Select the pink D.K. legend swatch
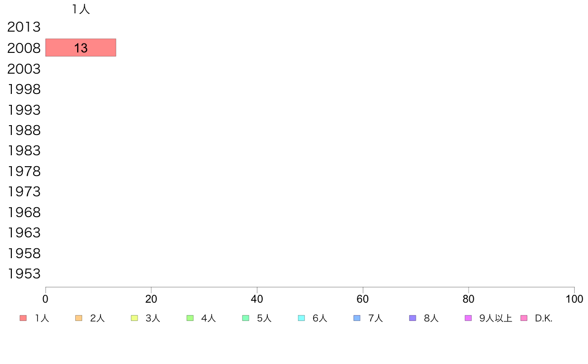Viewport: 588px width, 364px height. coord(524,318)
